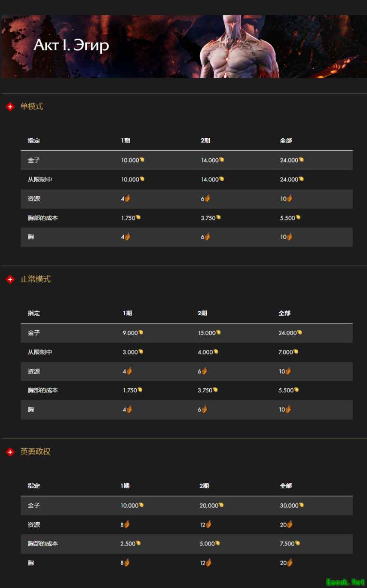Click the 全部 column header in 英勇政权 table
Screen dimensions: 367x588
point(286,486)
